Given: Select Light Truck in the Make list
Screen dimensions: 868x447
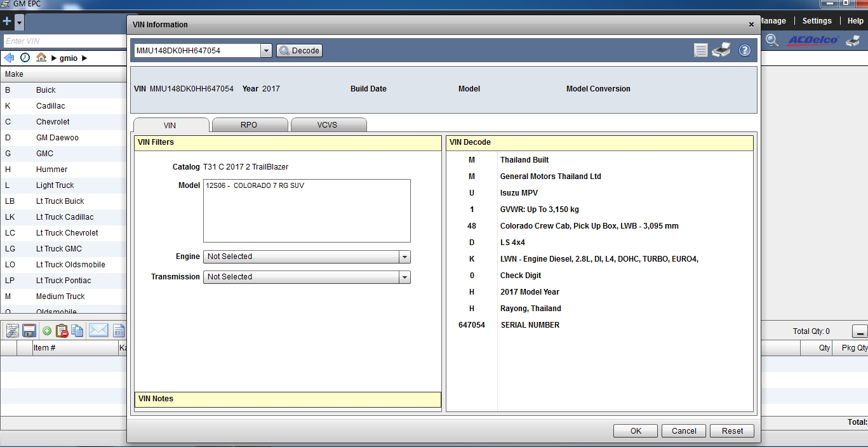Looking at the screenshot, I should point(63,185).
